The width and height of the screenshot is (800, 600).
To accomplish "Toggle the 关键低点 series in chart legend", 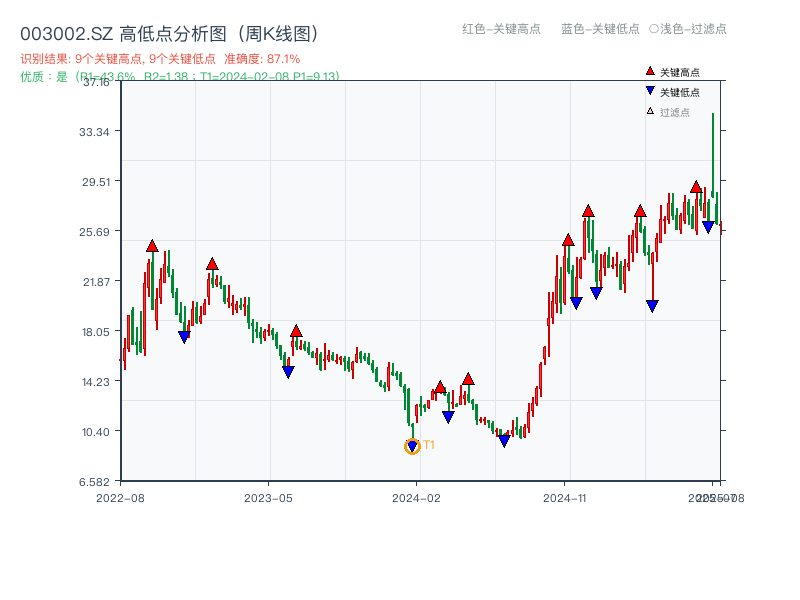I will click(x=672, y=92).
